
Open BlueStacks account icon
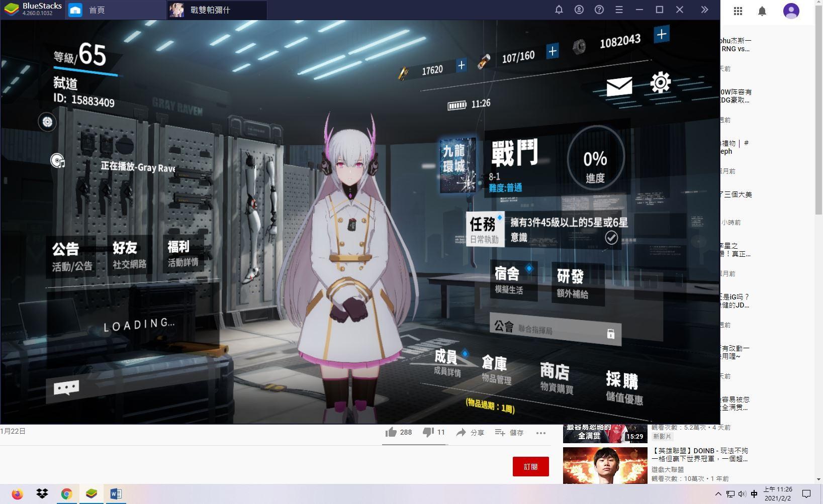579,10
